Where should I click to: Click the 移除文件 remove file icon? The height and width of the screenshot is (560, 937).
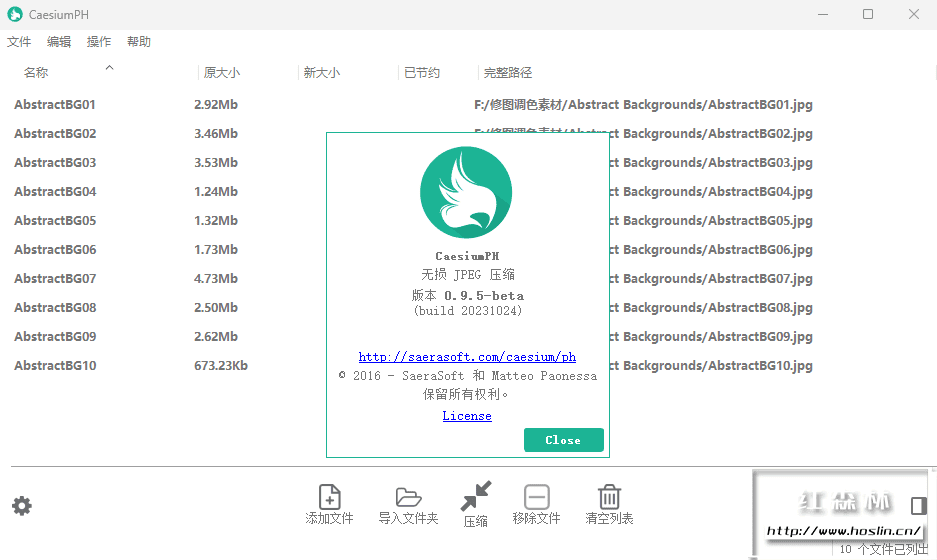pos(537,497)
